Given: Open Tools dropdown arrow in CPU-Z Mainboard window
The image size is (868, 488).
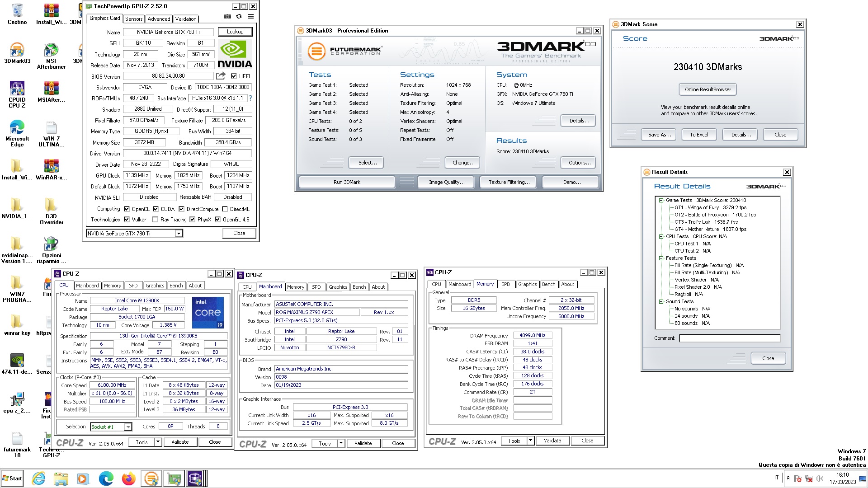Looking at the screenshot, I should pyautogui.click(x=341, y=443).
